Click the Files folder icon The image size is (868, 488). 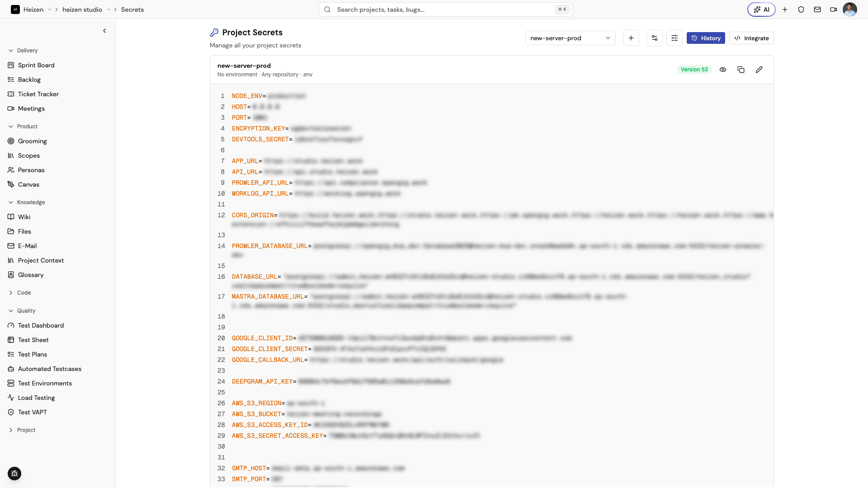point(11,231)
